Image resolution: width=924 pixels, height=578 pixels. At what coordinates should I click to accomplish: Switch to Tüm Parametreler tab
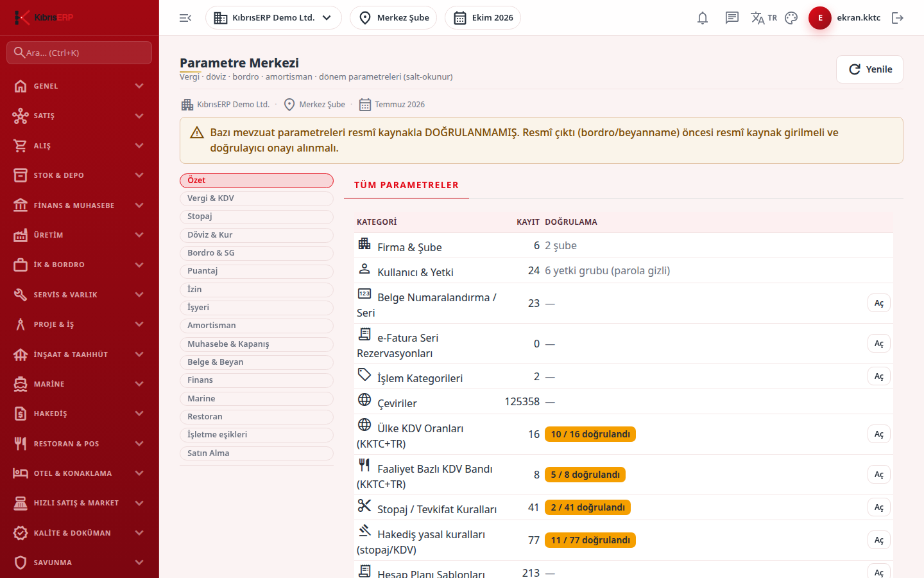tap(406, 185)
